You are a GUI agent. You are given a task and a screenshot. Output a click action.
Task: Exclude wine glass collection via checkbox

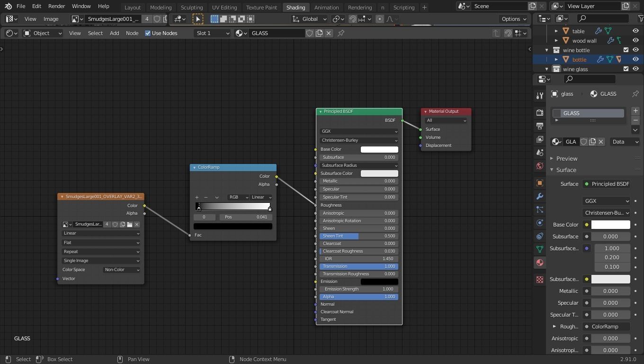tap(626, 69)
